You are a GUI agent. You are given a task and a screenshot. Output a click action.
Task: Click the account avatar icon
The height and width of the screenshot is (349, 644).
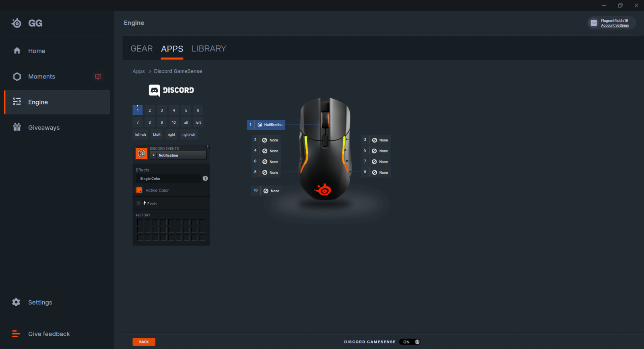pos(594,23)
